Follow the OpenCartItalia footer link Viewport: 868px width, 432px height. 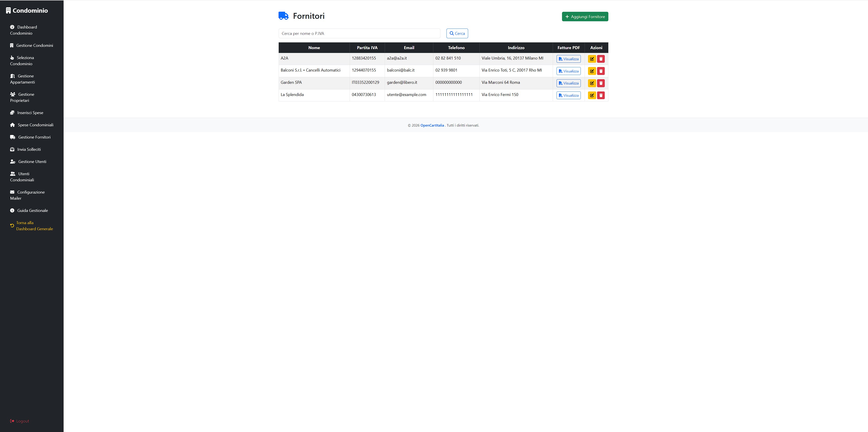click(432, 125)
